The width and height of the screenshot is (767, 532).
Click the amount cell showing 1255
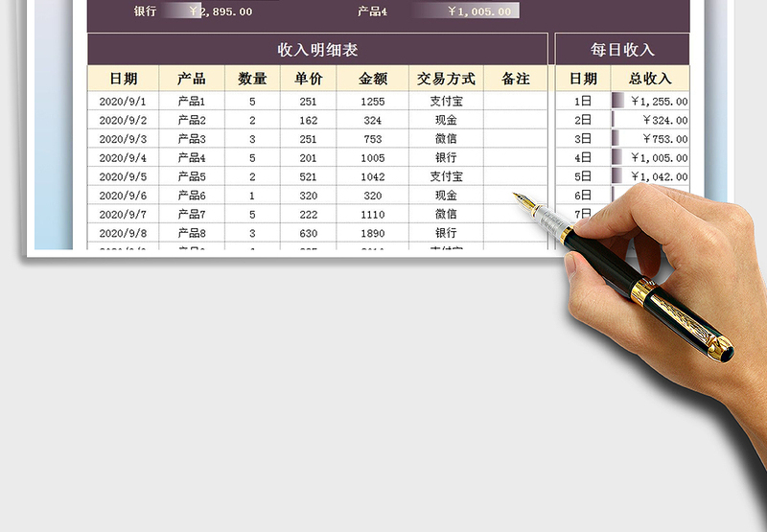[x=373, y=102]
